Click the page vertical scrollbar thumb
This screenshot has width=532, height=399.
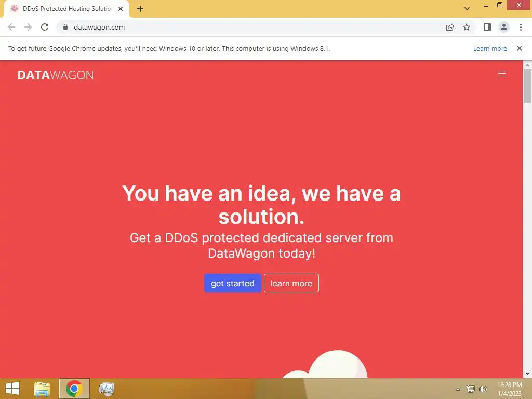point(527,86)
